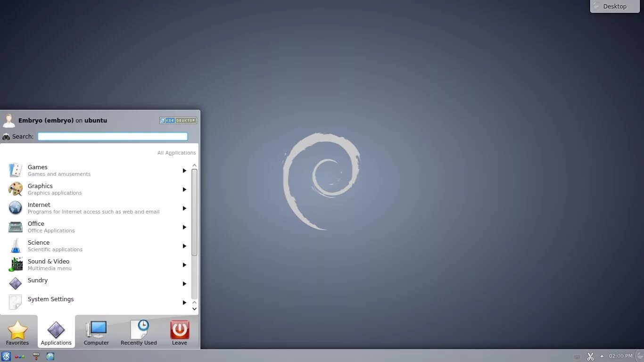This screenshot has width=644, height=362.
Task: Click the application list scroll-up arrow
Action: click(194, 165)
